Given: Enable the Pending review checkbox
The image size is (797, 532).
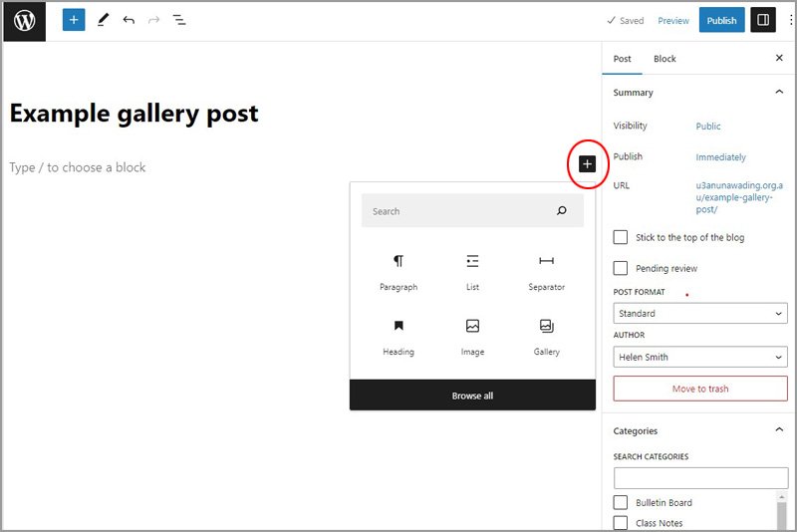Looking at the screenshot, I should point(620,268).
